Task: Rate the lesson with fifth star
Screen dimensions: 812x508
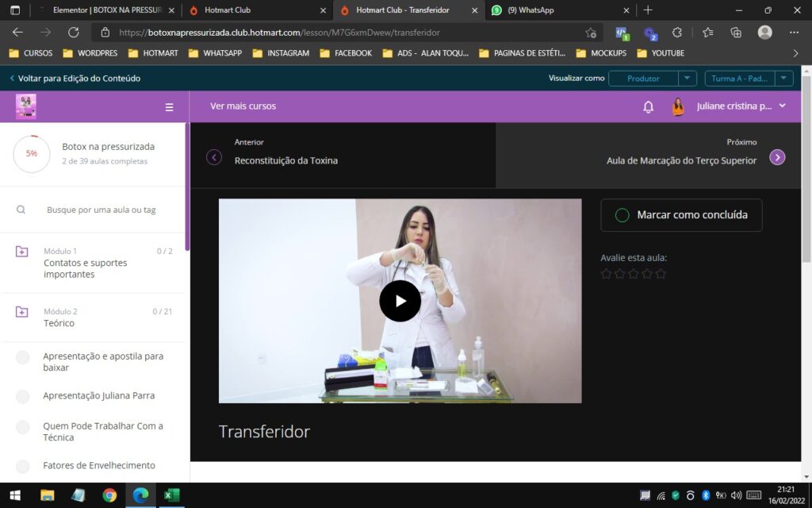Action: 661,274
